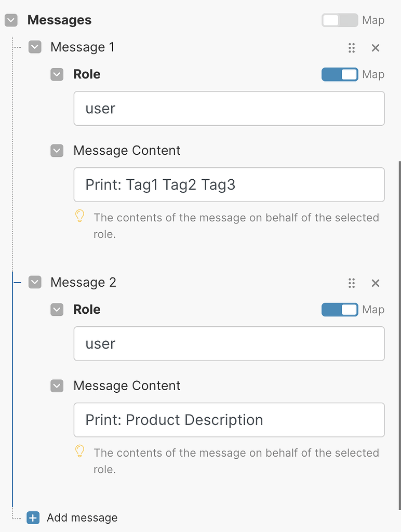The width and height of the screenshot is (401, 532).
Task: Click the drag handle beside Message 2
Action: [x=352, y=283]
